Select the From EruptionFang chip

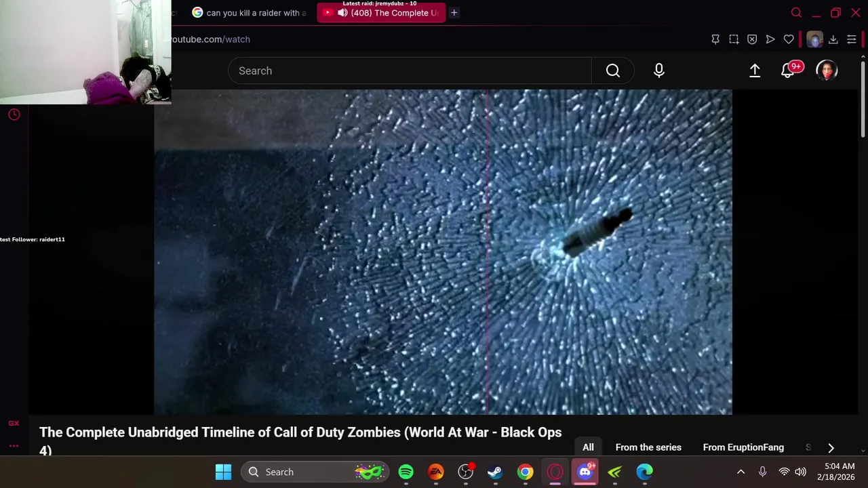pos(743,447)
